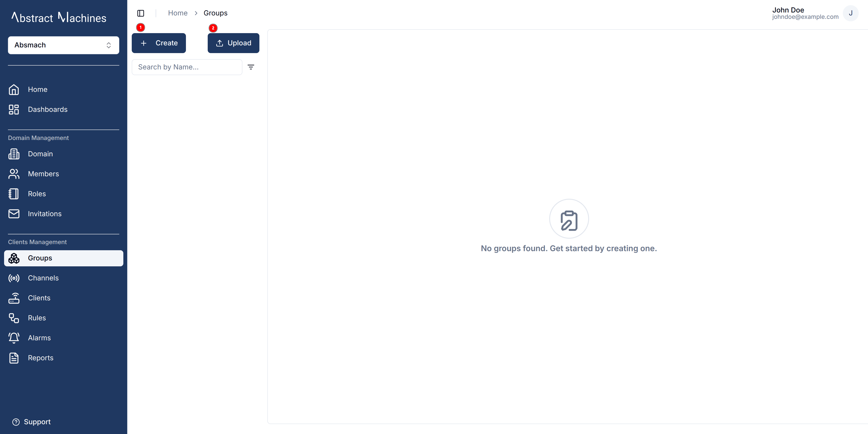Open the Members page

[63, 174]
